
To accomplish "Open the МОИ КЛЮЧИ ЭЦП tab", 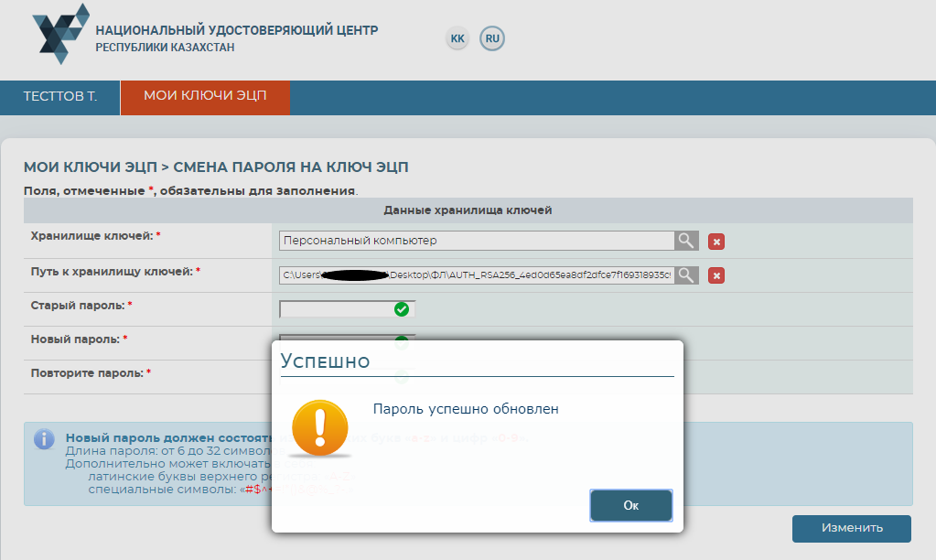I will point(205,97).
